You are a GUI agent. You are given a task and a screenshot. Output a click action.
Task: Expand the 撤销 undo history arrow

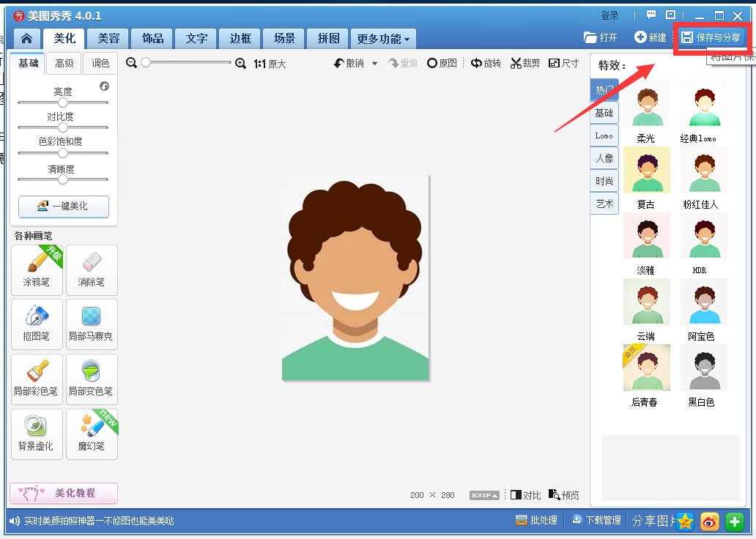click(x=374, y=63)
